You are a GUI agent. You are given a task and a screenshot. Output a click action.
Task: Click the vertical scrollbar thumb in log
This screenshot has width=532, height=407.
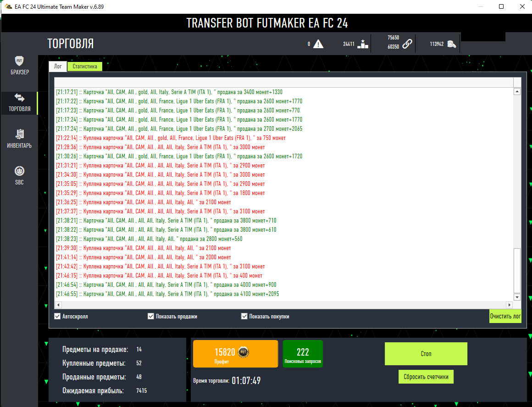(517, 271)
